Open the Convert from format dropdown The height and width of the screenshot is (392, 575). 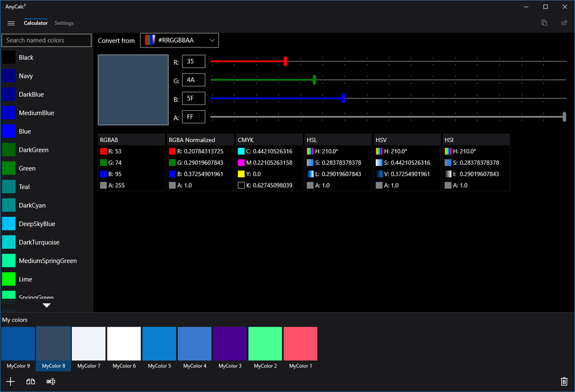pos(212,40)
